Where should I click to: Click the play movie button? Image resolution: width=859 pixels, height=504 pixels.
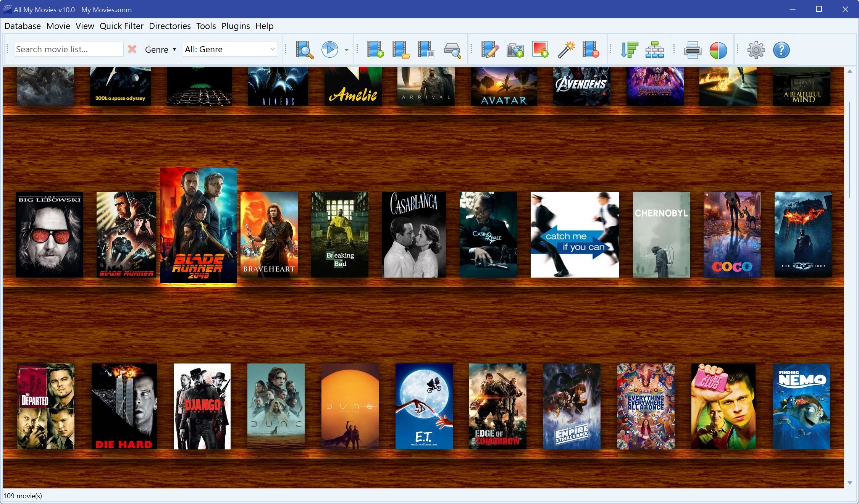coord(329,50)
